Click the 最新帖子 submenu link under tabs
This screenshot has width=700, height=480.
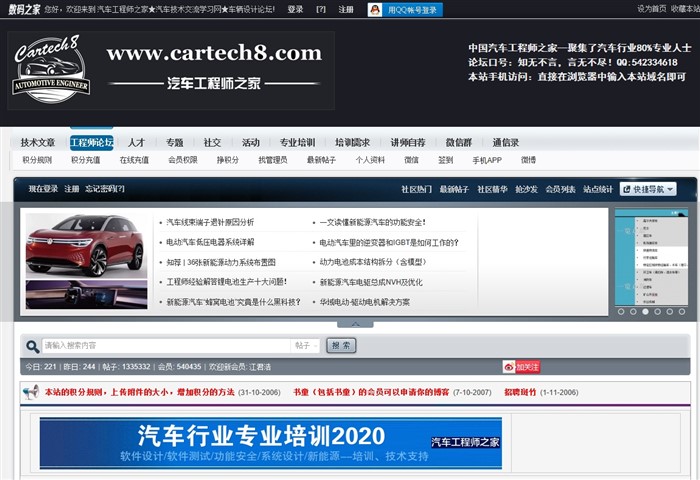(x=321, y=160)
